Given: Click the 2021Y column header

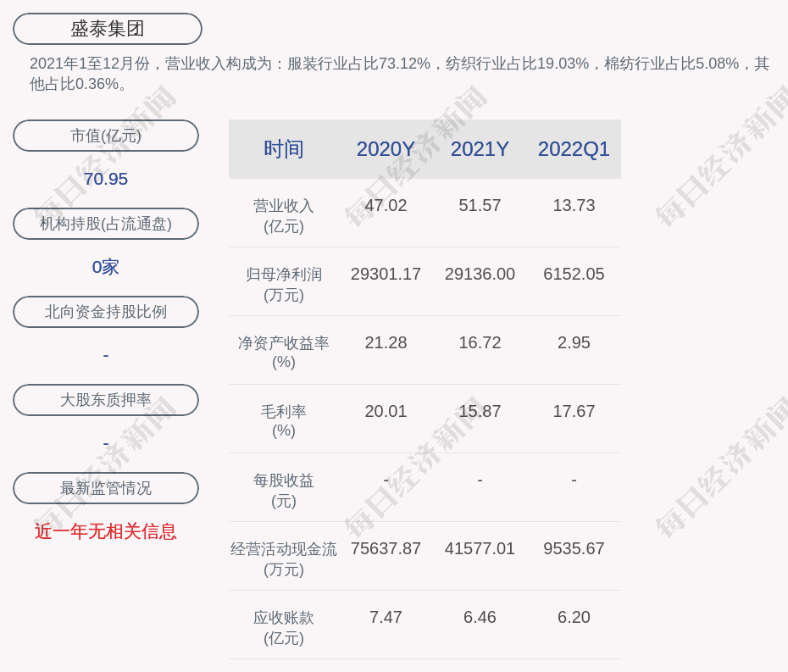Looking at the screenshot, I should tap(480, 149).
